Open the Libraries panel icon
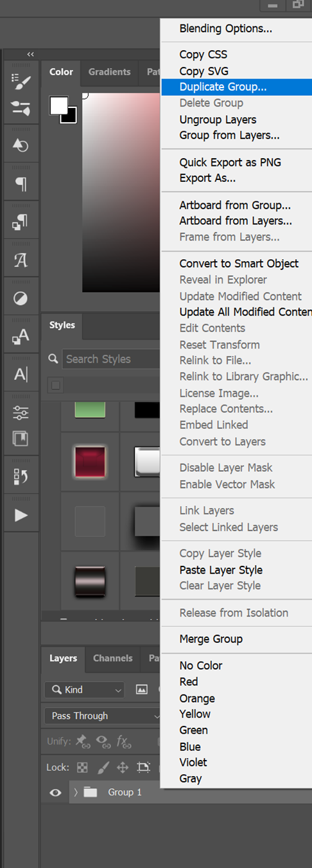The width and height of the screenshot is (312, 868). [21, 439]
